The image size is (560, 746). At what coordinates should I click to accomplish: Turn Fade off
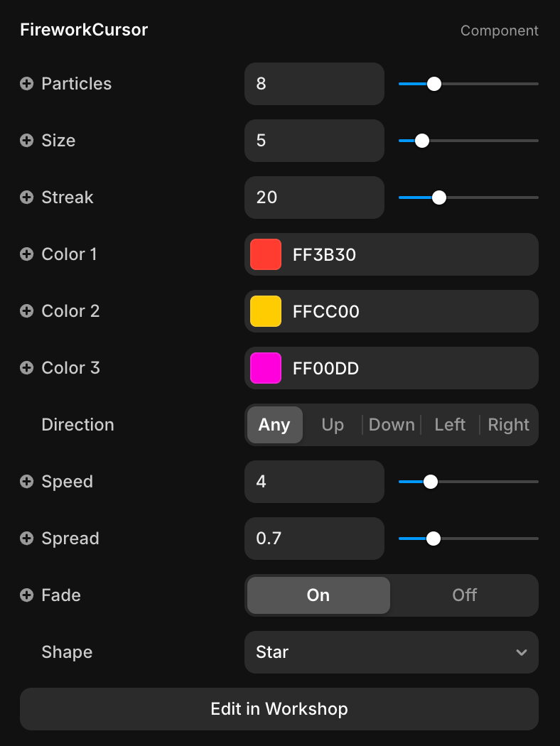point(464,595)
